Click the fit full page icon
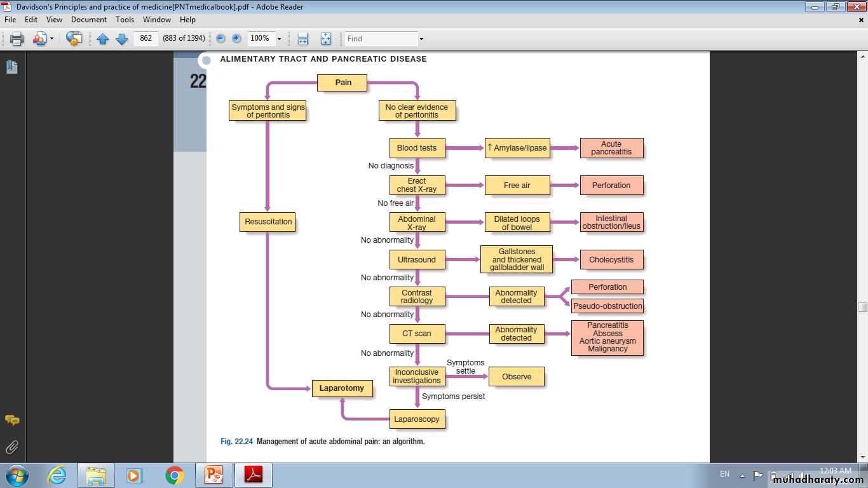 pos(325,39)
